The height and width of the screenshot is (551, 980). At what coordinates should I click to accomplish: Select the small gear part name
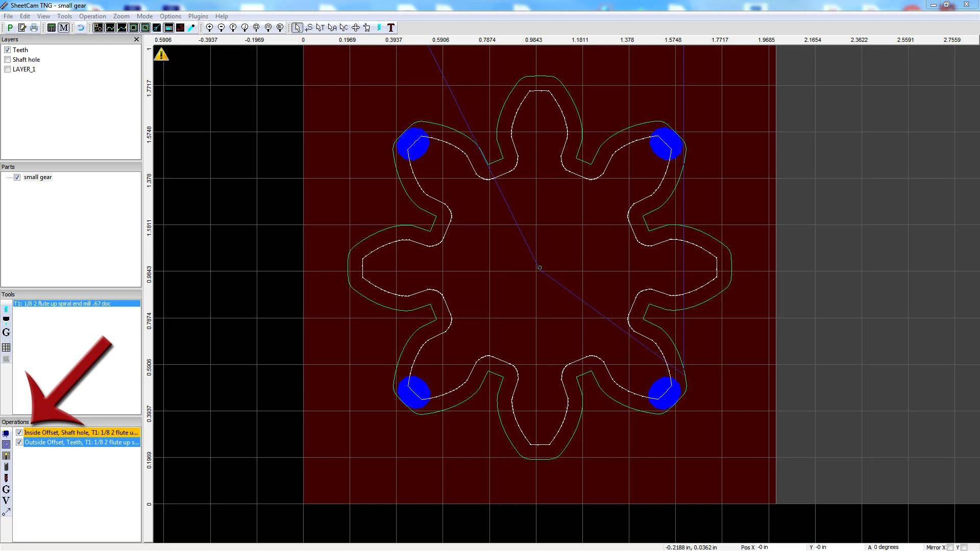38,178
